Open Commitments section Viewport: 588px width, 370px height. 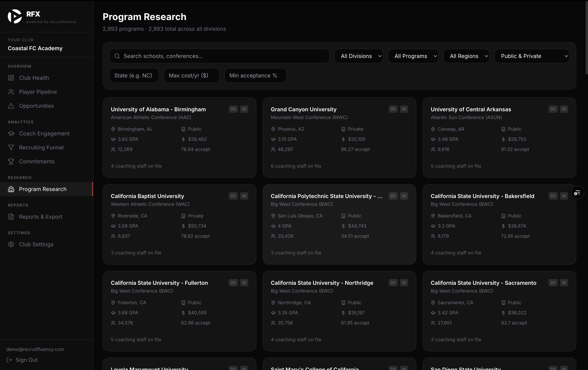coord(46,161)
